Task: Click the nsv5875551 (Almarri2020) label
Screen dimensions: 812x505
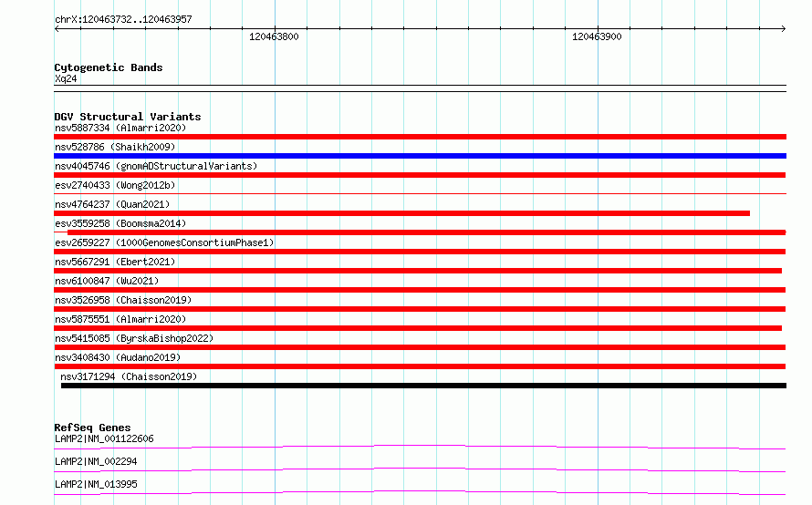Action: (x=120, y=319)
